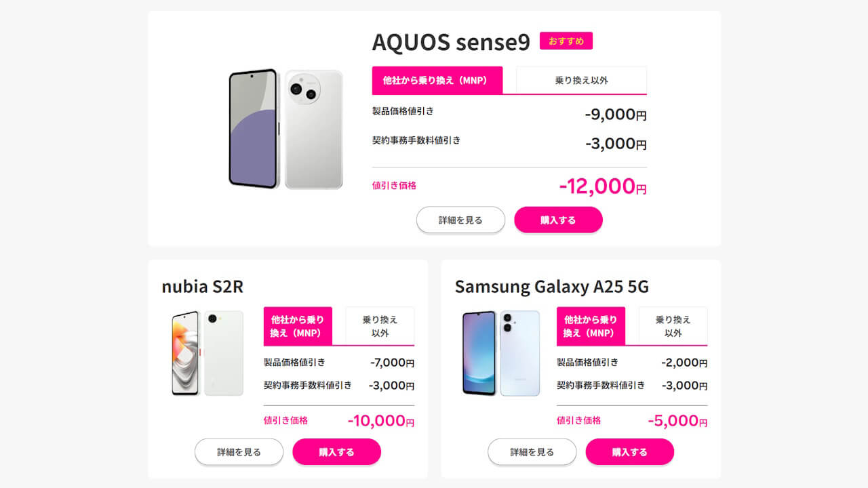Select MNP tab on the Galaxy A25 5G card
Screen dimensions: 868x488
(591, 326)
